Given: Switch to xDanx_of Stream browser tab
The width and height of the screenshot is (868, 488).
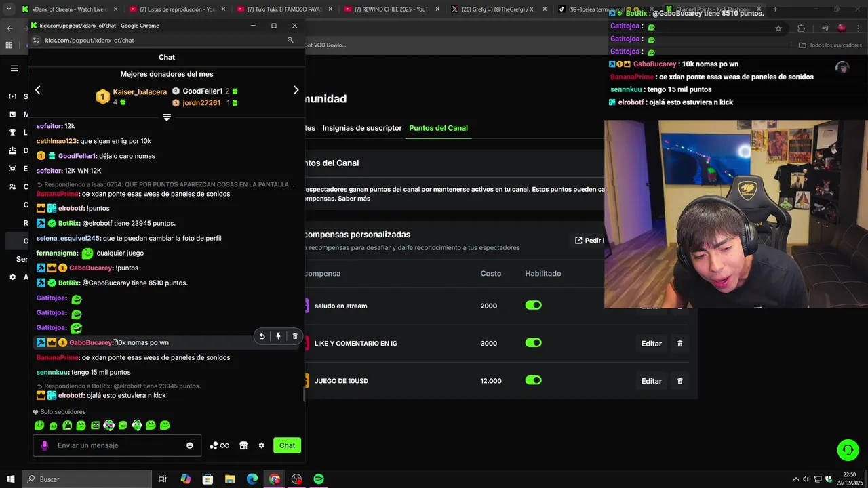Looking at the screenshot, I should click(x=68, y=9).
